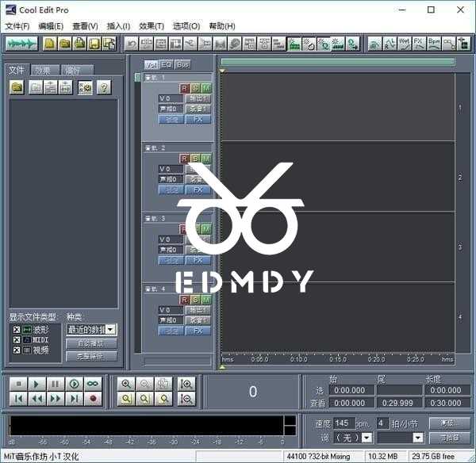Click the open folder icon in the main toolbar

64,44
